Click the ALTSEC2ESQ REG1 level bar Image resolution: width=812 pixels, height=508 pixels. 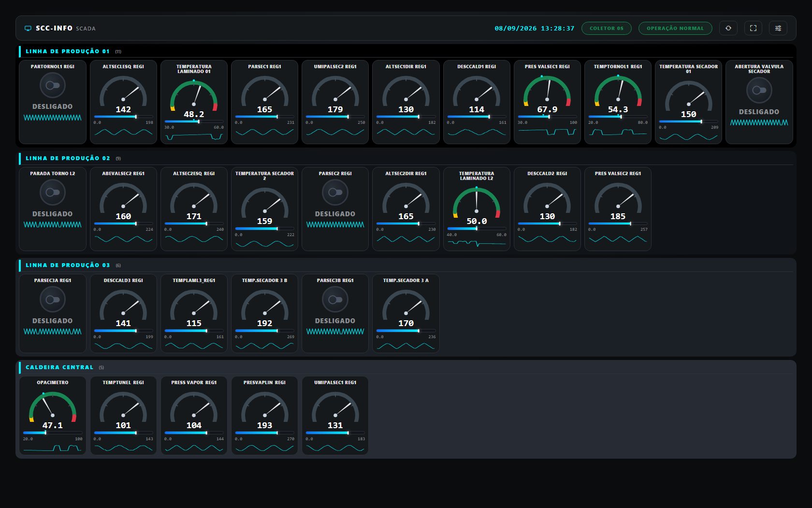tap(194, 224)
